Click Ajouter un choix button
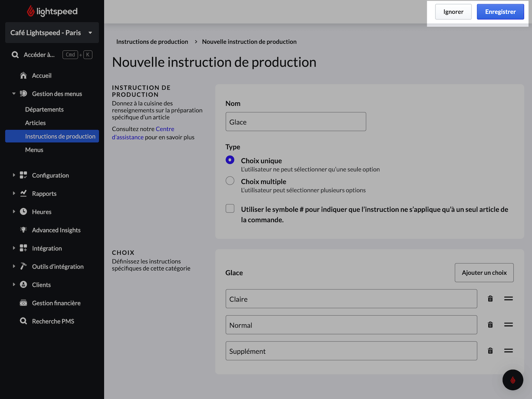The height and width of the screenshot is (399, 532). [484, 273]
